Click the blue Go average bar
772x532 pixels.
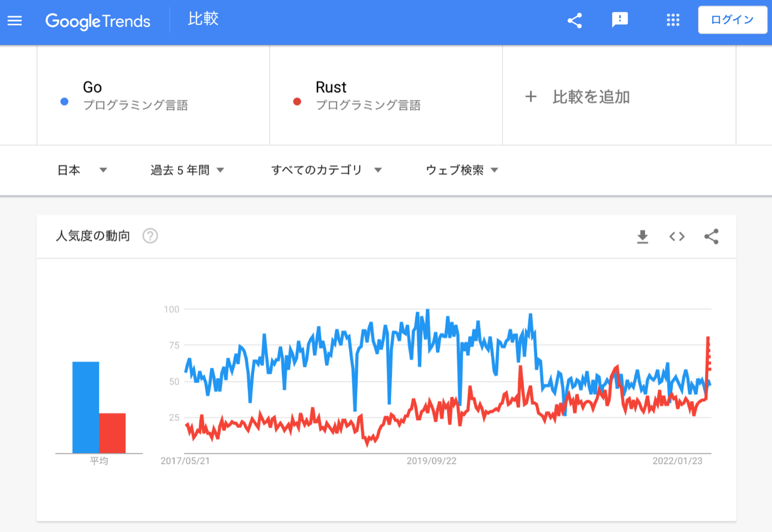86,407
